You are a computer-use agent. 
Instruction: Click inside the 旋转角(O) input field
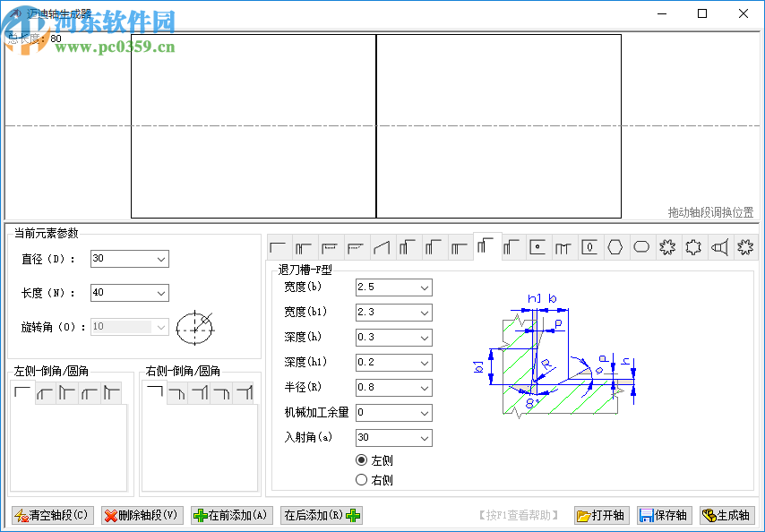124,327
